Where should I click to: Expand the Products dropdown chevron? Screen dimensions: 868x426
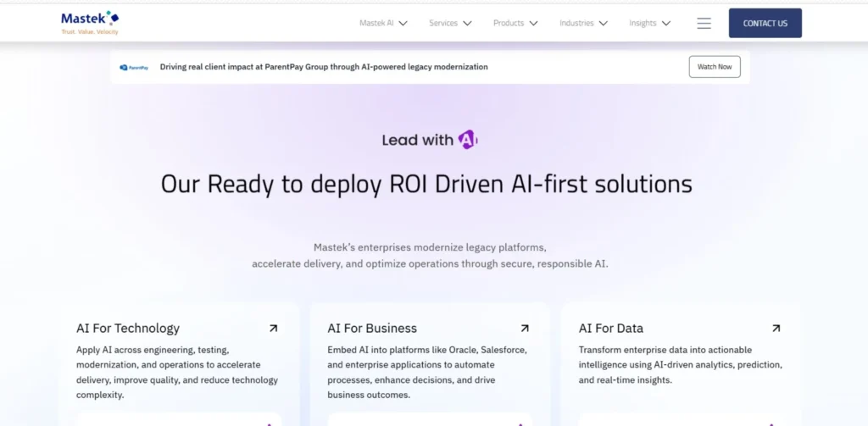click(534, 24)
